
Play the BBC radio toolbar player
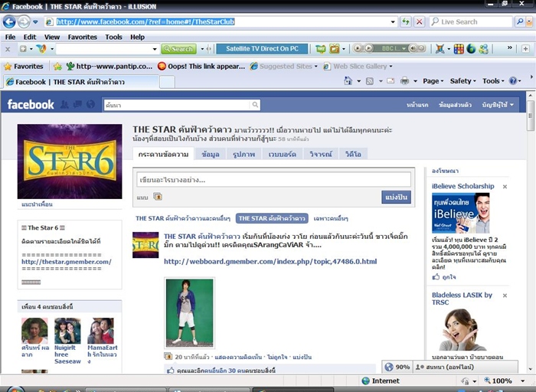pyautogui.click(x=368, y=48)
